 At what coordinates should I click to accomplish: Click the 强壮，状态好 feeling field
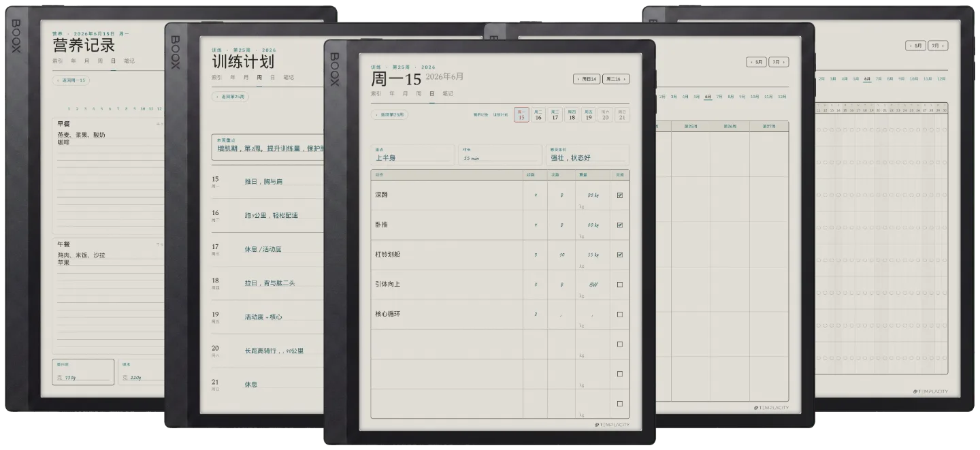[588, 155]
